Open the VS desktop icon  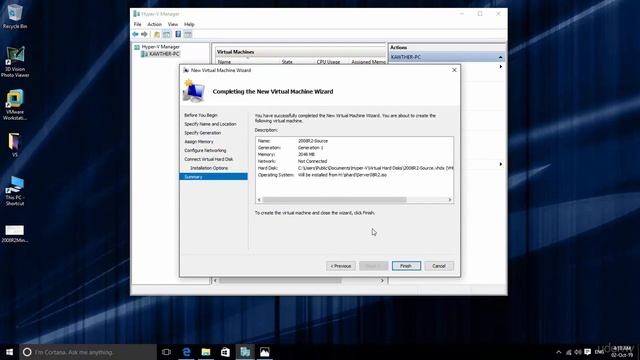[15, 144]
